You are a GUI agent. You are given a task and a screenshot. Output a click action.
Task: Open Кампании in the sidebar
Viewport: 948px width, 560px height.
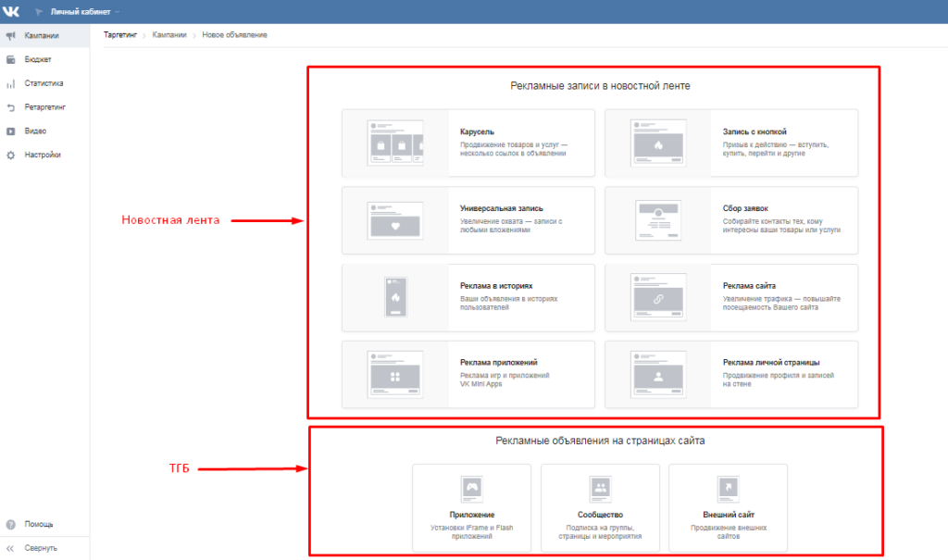pyautogui.click(x=43, y=36)
